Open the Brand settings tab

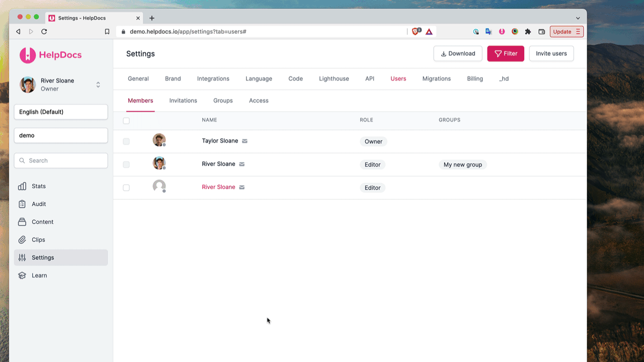point(173,79)
